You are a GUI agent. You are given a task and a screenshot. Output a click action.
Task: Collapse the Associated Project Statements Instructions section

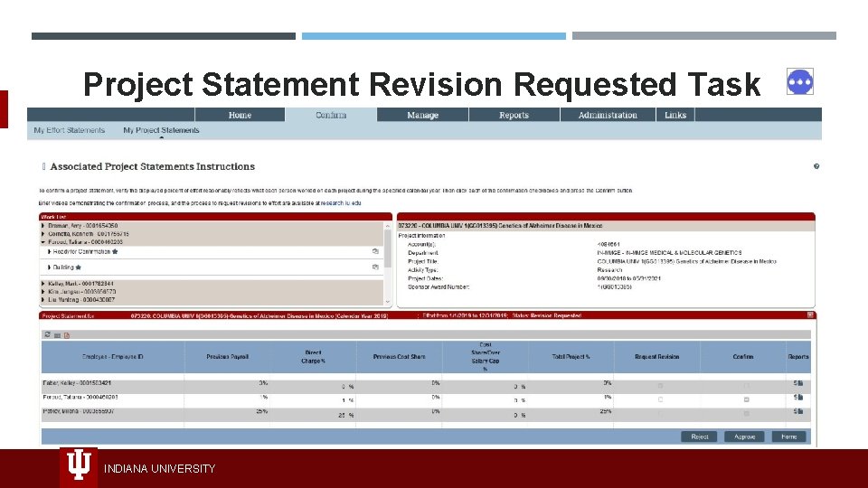[43, 166]
